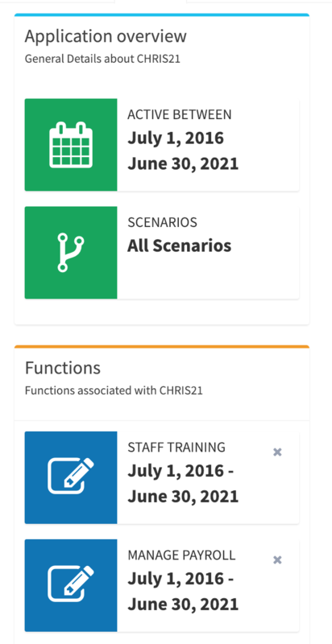
Task: Click the SCENARIOS card label
Action: tap(162, 222)
